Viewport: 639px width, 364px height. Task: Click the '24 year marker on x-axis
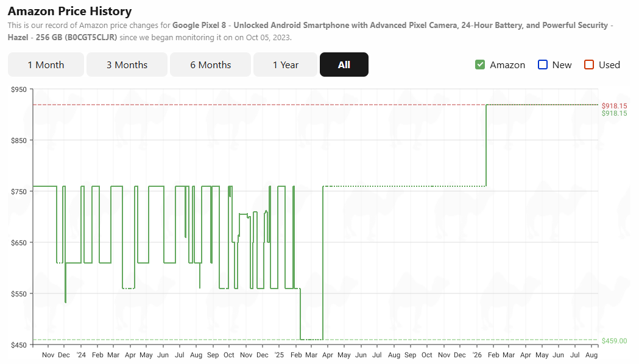(81, 355)
